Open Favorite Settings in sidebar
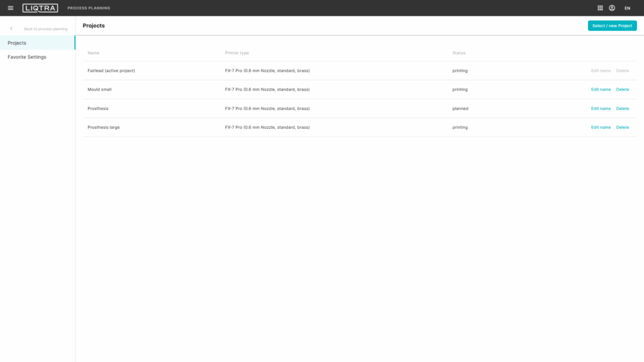Image resolution: width=644 pixels, height=362 pixels. (x=27, y=57)
